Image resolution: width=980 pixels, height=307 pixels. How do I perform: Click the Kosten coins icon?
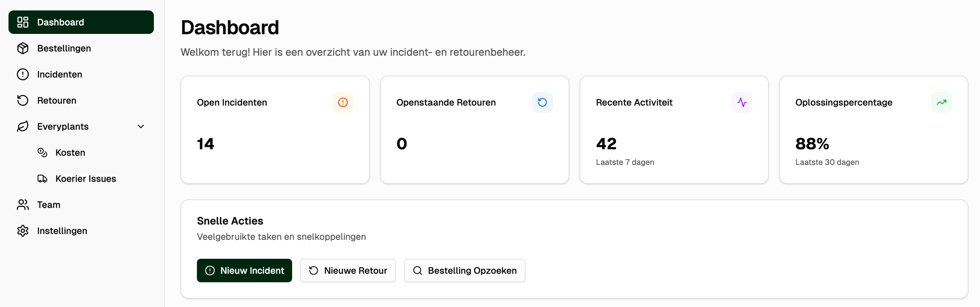coord(42,153)
